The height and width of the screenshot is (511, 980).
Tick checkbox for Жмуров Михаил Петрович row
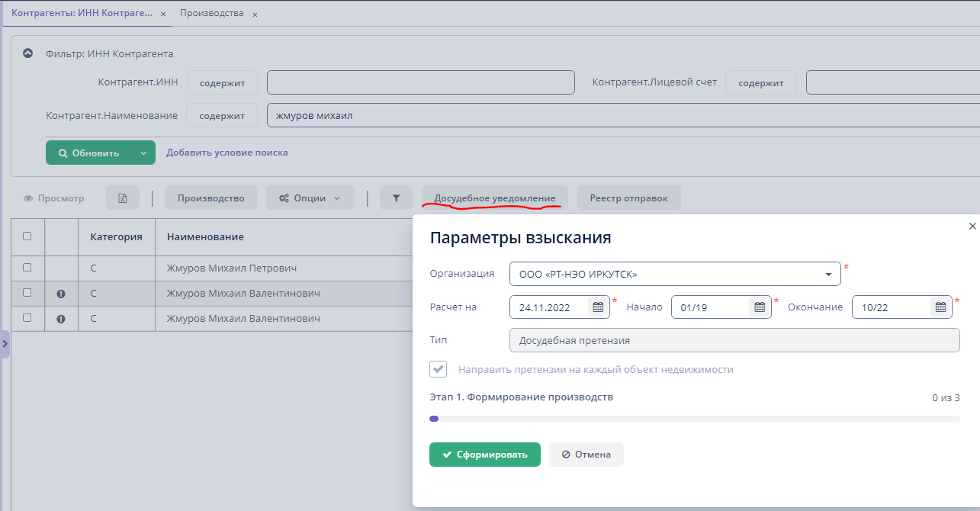27,268
